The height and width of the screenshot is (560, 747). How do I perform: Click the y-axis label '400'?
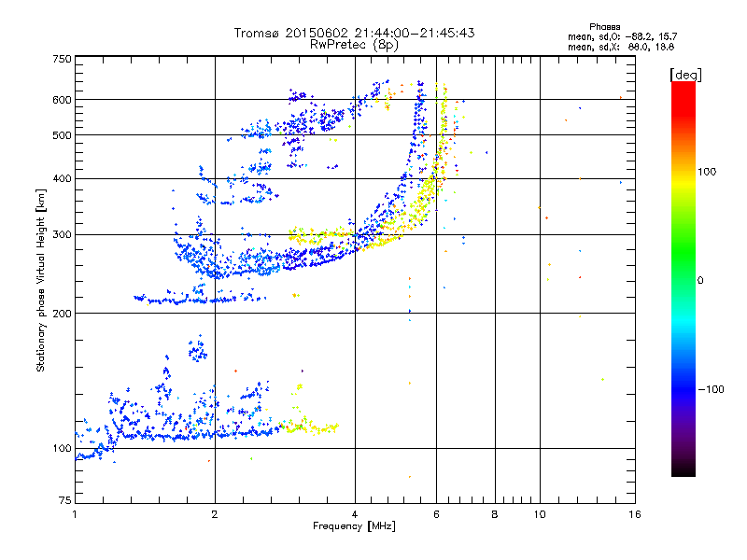(62, 179)
